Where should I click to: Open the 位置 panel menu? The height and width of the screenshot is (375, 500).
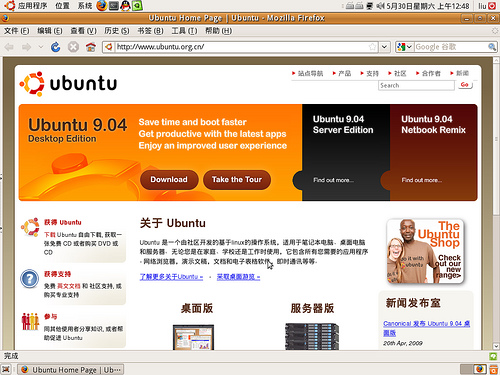click(62, 6)
